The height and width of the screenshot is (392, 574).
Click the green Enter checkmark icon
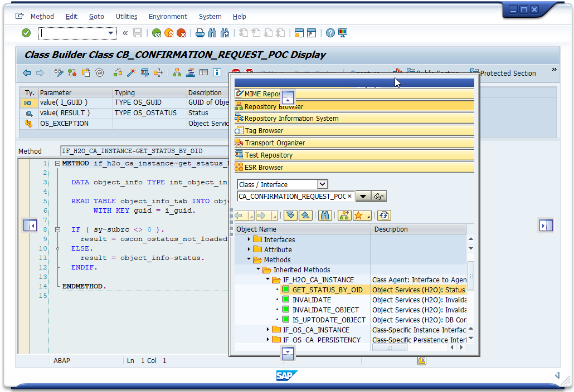(x=26, y=33)
